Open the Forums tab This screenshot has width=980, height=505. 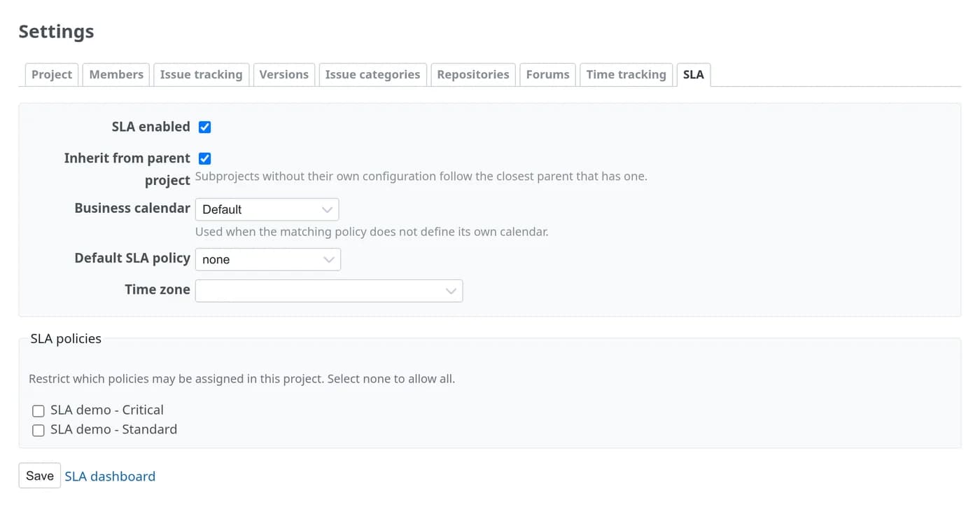point(547,74)
